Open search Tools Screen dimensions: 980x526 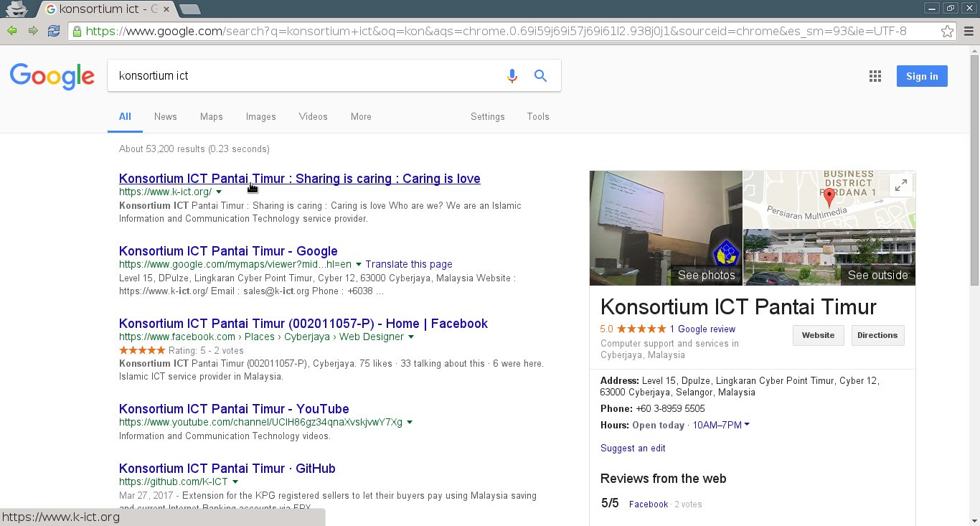point(537,116)
